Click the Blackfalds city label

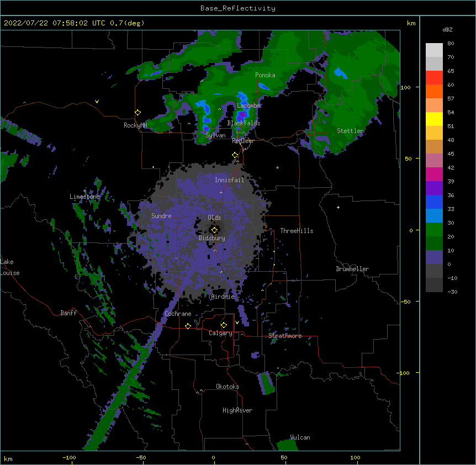[244, 123]
